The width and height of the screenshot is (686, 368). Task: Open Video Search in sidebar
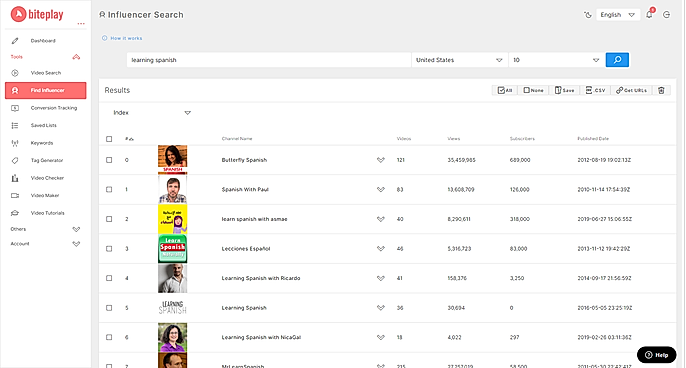pos(46,73)
